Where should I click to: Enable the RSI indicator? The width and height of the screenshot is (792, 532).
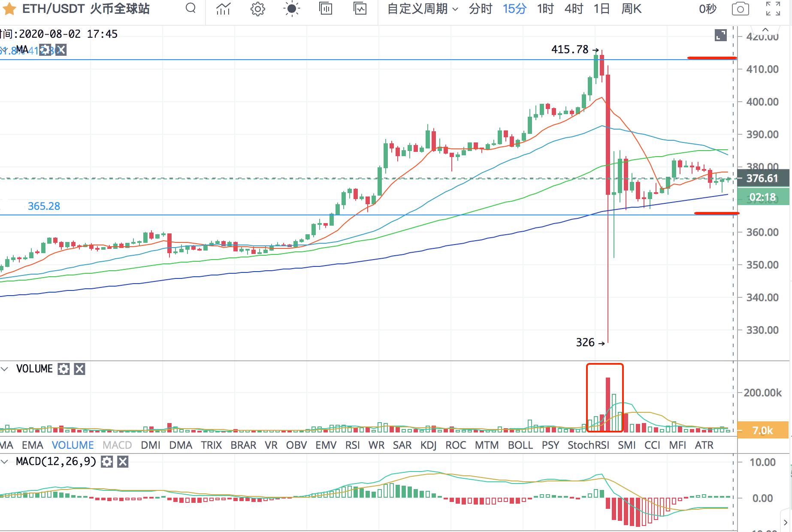pos(353,445)
